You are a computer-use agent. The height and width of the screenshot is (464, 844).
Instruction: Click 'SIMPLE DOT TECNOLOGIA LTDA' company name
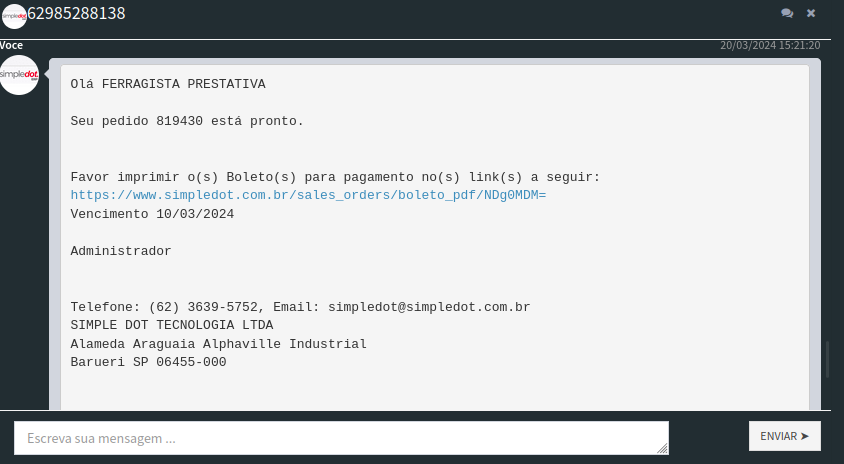coord(171,325)
